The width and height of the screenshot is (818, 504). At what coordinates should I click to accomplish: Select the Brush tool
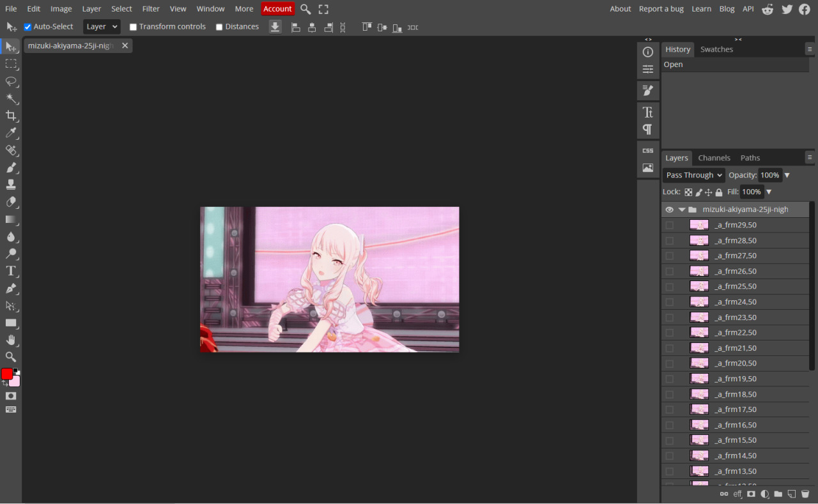(x=11, y=167)
